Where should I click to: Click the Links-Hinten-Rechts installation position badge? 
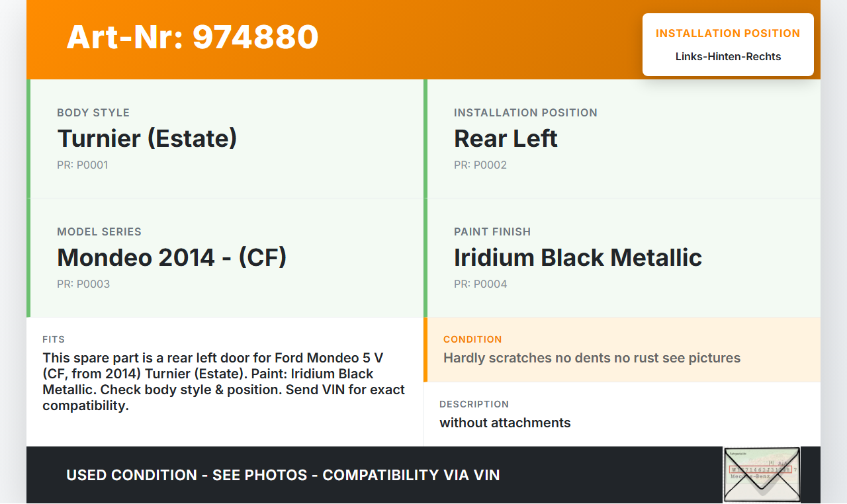click(728, 57)
